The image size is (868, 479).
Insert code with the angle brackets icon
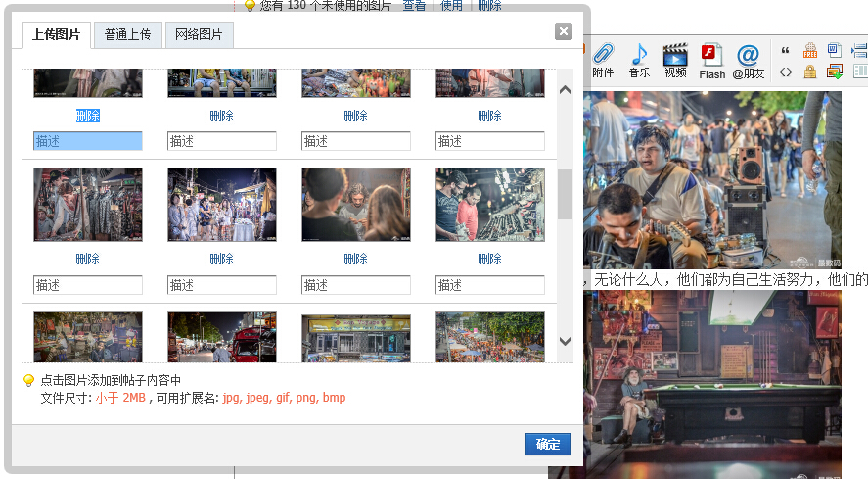click(x=786, y=72)
